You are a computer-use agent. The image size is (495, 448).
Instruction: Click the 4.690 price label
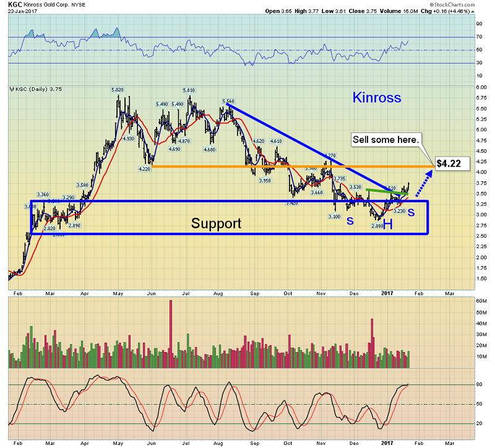pyautogui.click(x=174, y=149)
